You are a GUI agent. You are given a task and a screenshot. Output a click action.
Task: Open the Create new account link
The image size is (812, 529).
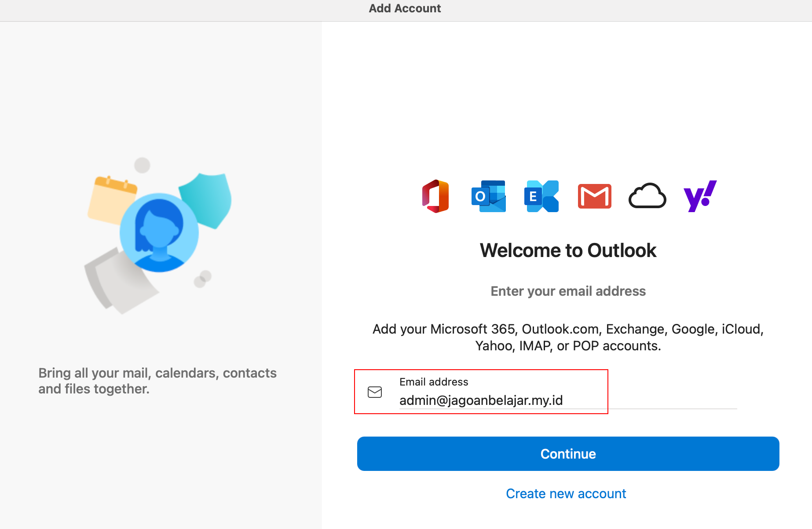coord(566,494)
